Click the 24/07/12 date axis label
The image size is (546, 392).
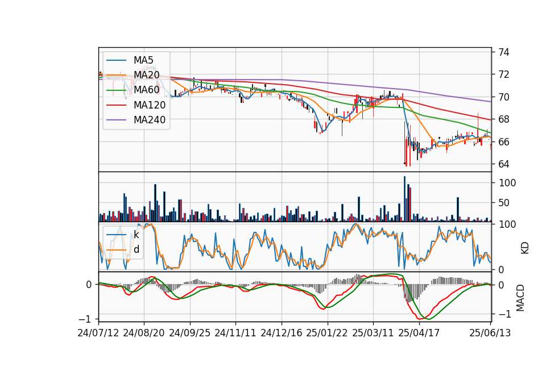pos(98,333)
